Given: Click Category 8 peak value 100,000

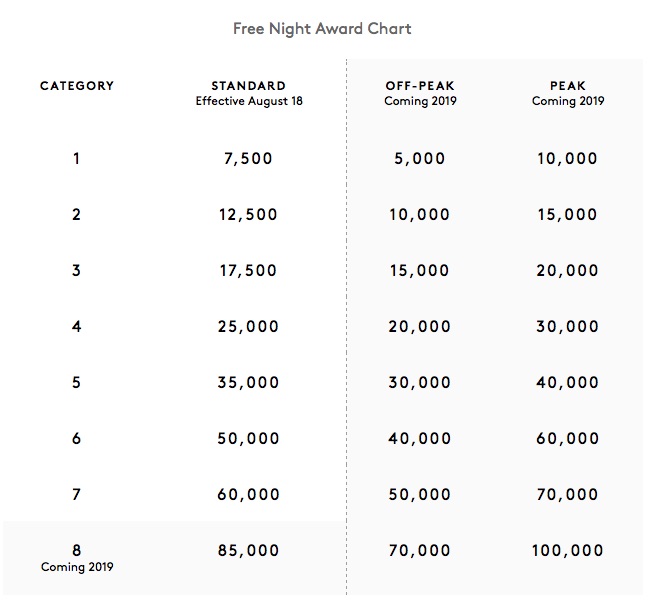Looking at the screenshot, I should (x=567, y=550).
